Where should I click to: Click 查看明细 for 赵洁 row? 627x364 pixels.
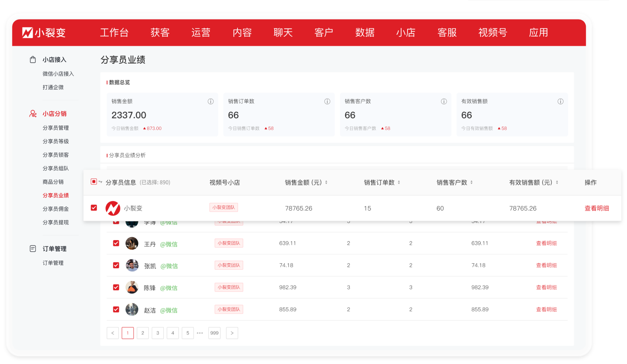click(547, 310)
